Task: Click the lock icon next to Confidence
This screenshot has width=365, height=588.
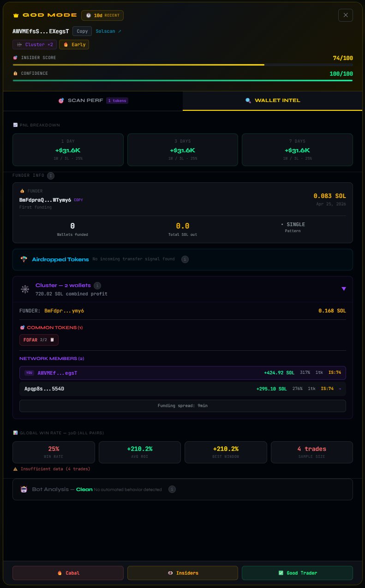Action: (x=15, y=73)
